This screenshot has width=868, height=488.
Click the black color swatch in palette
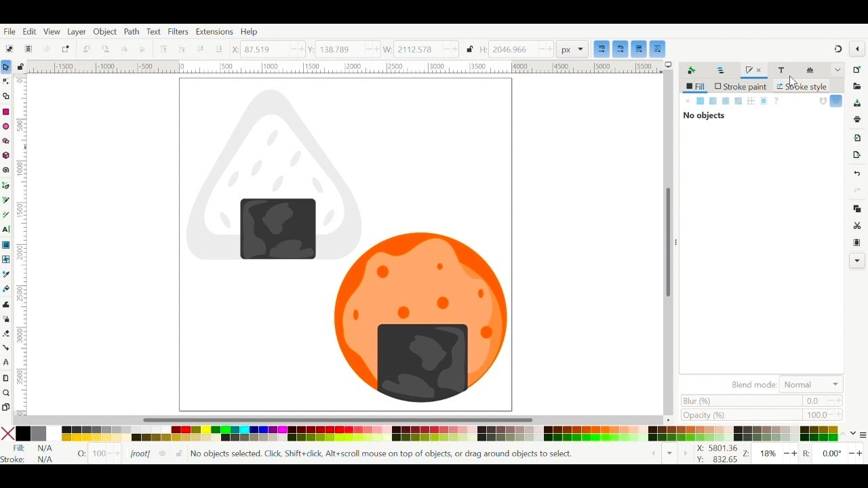pyautogui.click(x=23, y=434)
